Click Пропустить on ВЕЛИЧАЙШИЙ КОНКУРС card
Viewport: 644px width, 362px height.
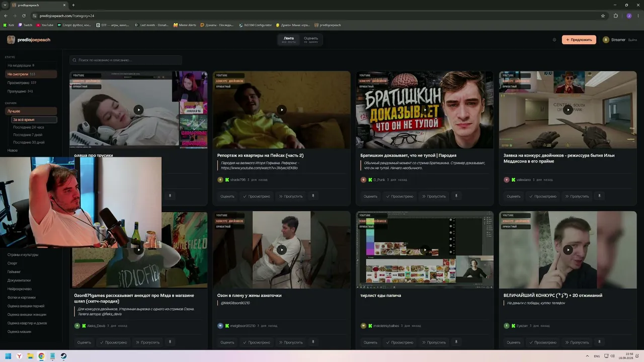tap(577, 342)
